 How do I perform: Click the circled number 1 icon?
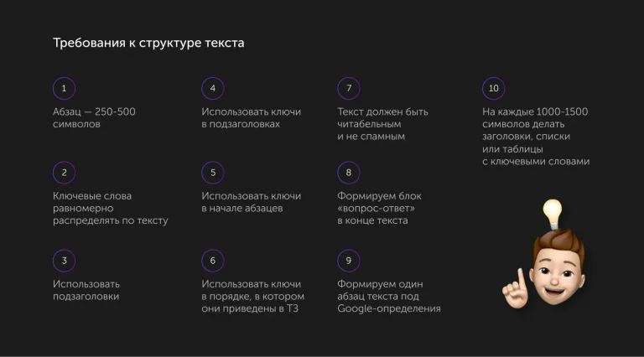click(64, 88)
